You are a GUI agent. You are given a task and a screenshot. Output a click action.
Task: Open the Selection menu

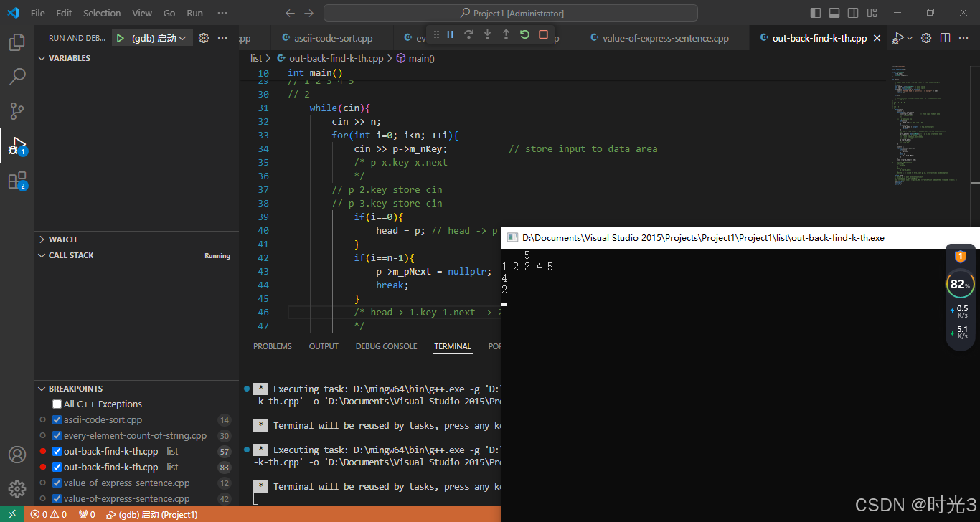(x=102, y=13)
